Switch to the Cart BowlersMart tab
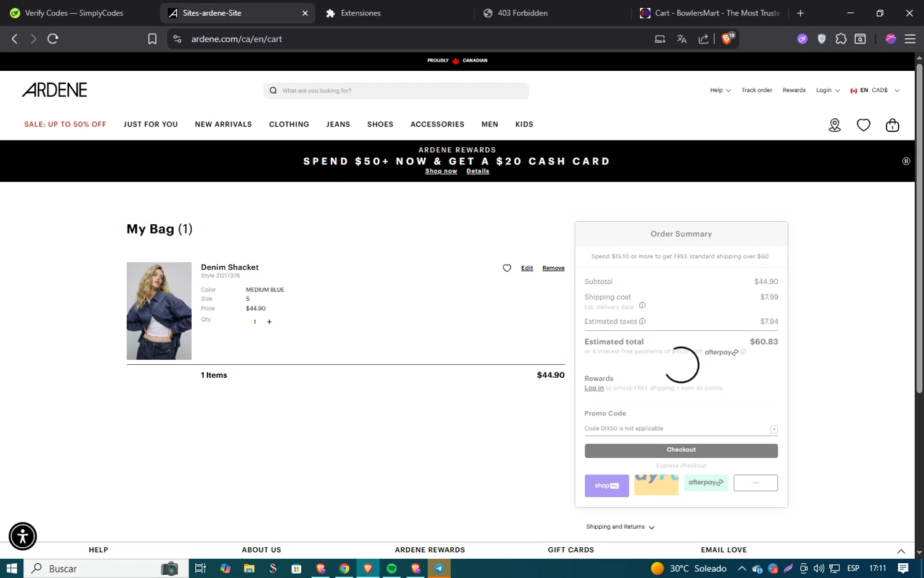Screen dimensions: 924x578 pos(710,13)
